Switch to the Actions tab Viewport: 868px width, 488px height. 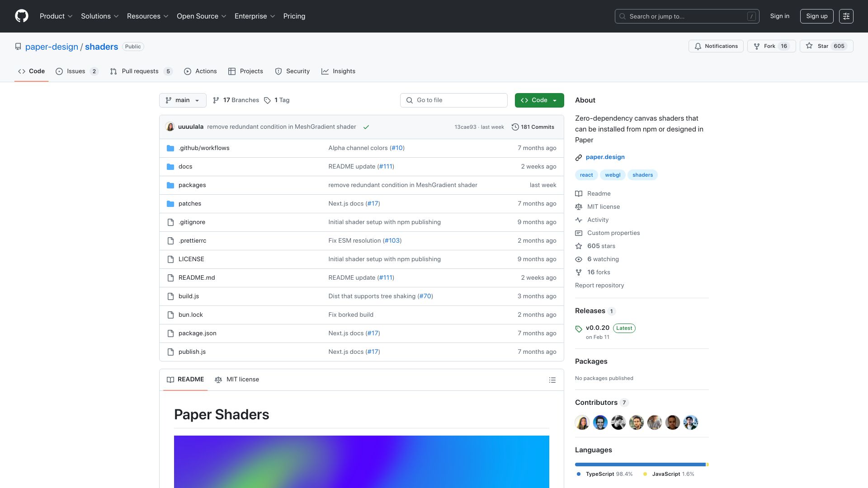[200, 71]
